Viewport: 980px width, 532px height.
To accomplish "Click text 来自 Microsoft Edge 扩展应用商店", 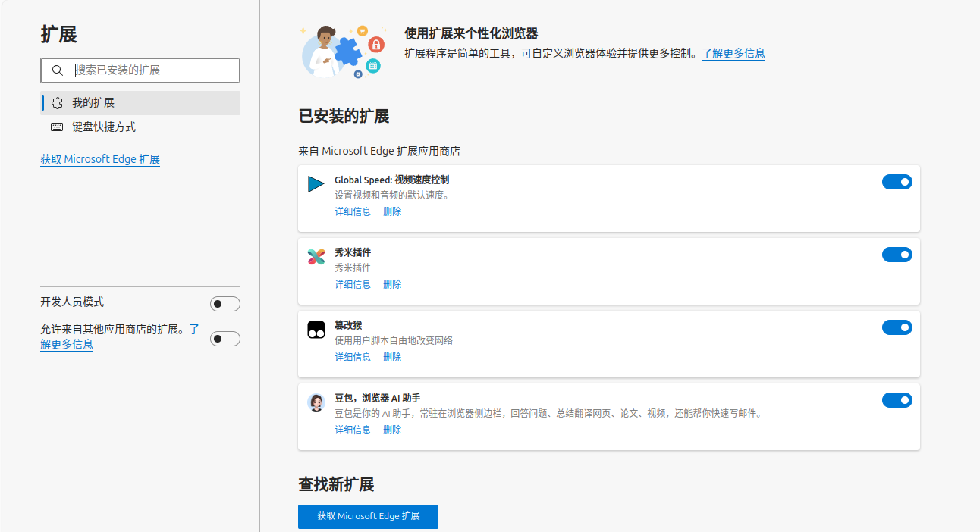I will 379,151.
